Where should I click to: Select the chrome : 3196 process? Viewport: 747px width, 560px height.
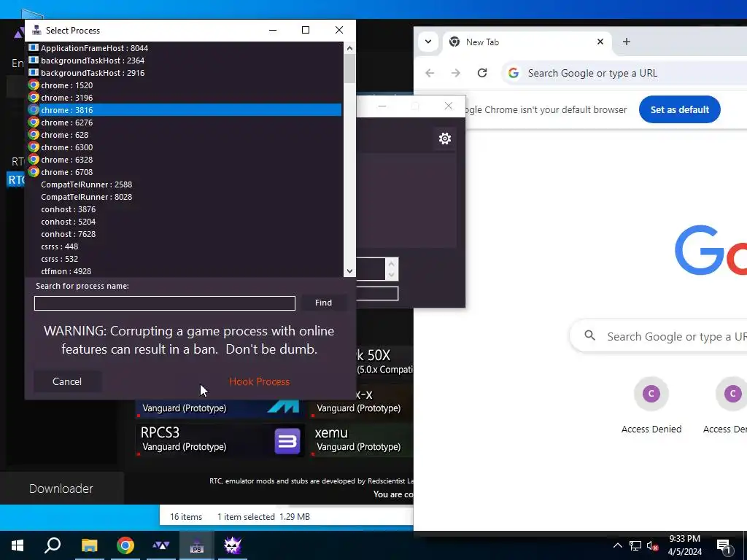click(185, 98)
